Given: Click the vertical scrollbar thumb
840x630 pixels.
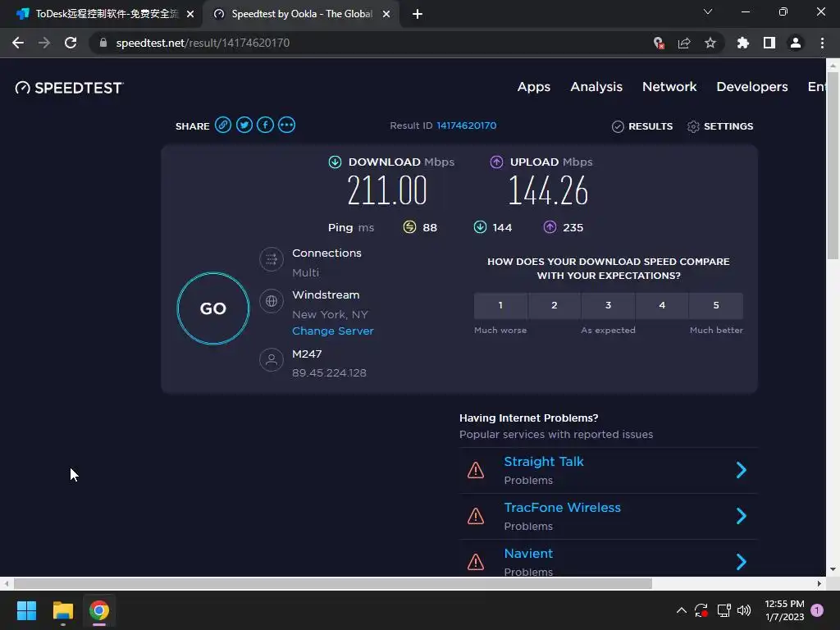Looking at the screenshot, I should tap(833, 166).
